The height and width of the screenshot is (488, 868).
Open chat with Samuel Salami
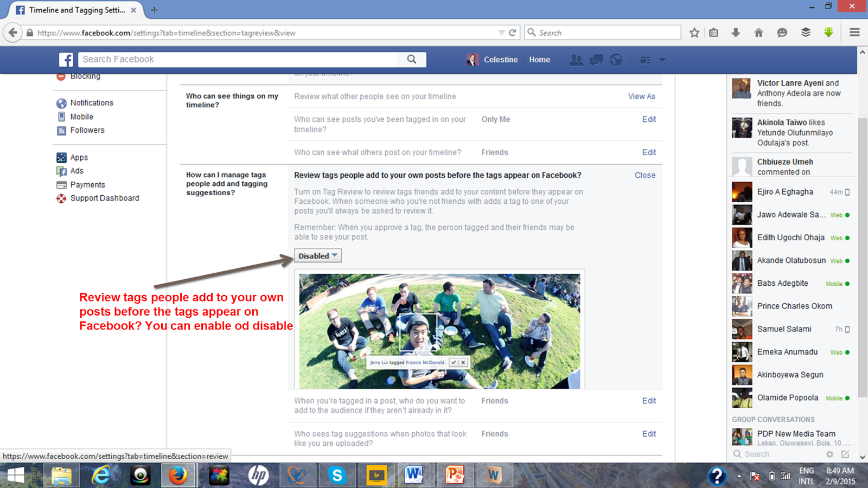tap(791, 329)
